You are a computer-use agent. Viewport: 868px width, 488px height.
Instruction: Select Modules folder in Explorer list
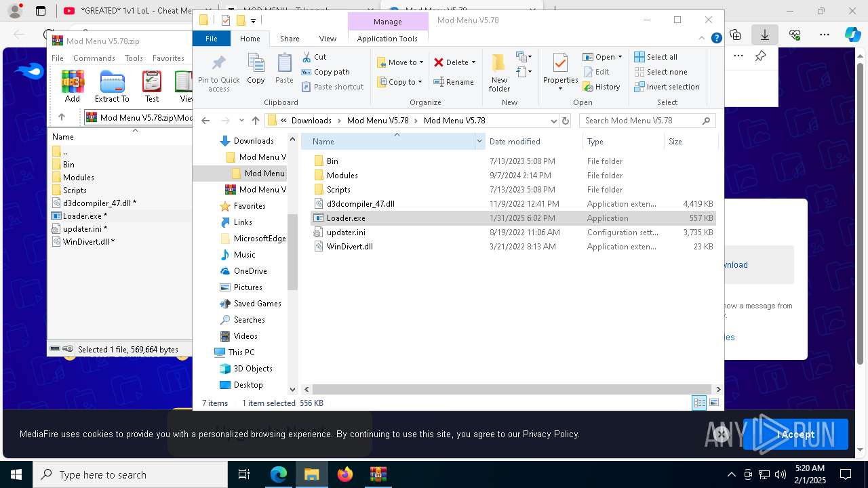coord(513,176)
